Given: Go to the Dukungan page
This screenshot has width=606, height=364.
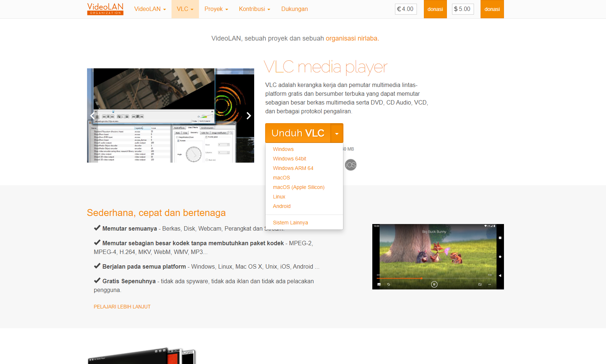Looking at the screenshot, I should 294,9.
